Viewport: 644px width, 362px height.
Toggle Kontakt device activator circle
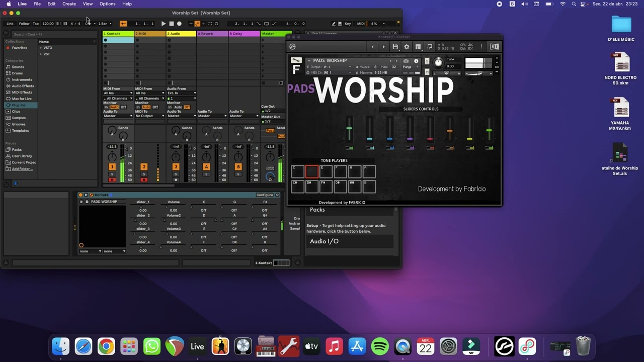80,195
